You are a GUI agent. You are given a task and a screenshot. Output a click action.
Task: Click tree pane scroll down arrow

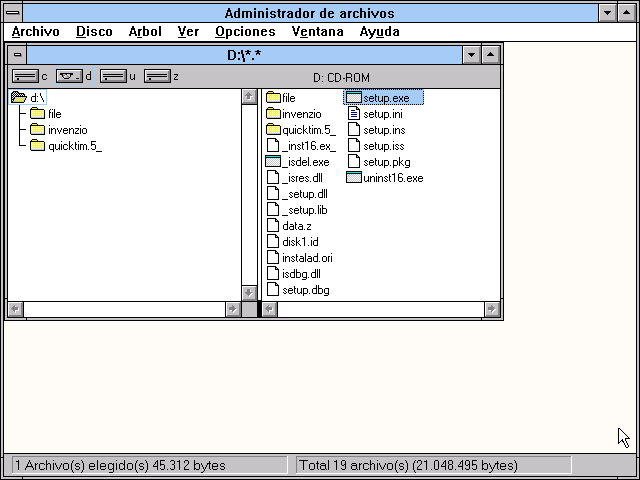(249, 293)
